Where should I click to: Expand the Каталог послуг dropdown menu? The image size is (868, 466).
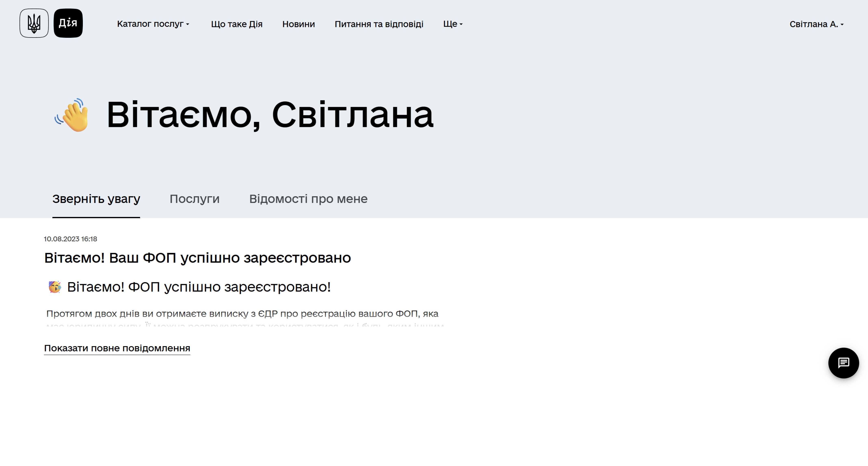click(153, 24)
